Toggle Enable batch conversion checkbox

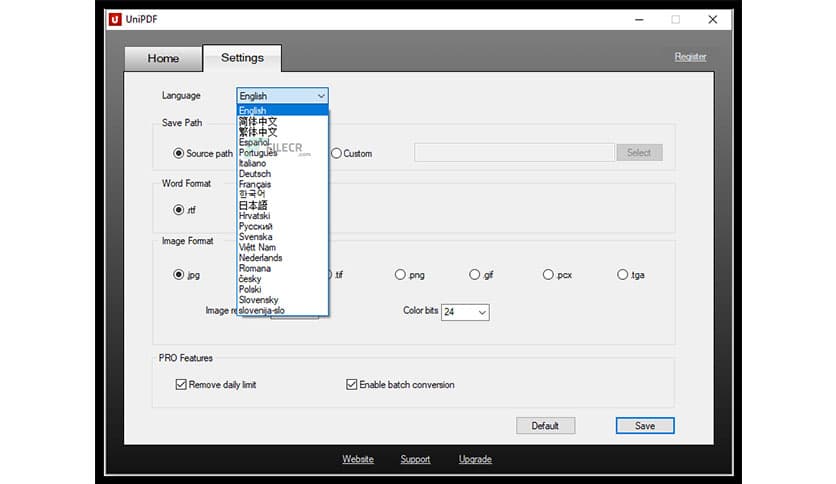[351, 384]
